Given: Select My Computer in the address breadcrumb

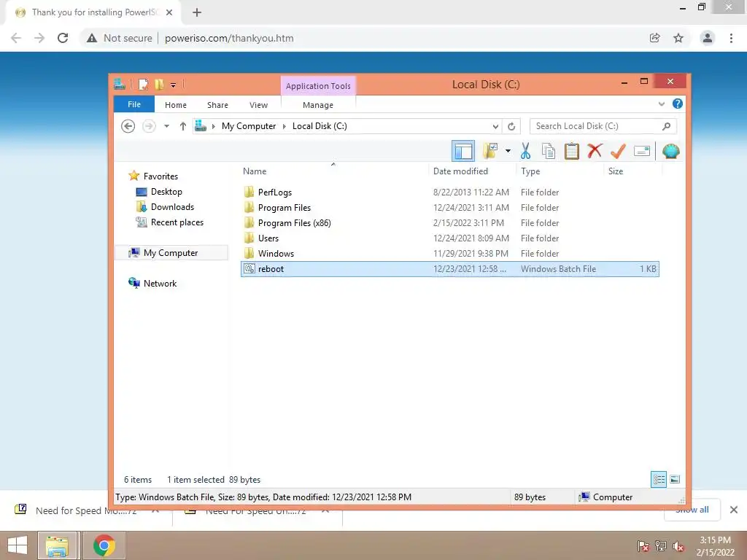Looking at the screenshot, I should pyautogui.click(x=249, y=126).
